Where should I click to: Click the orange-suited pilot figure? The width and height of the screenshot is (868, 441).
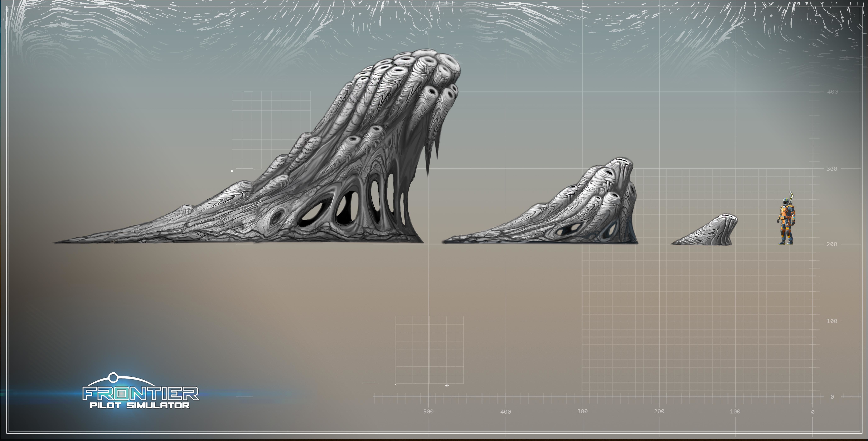point(787,218)
